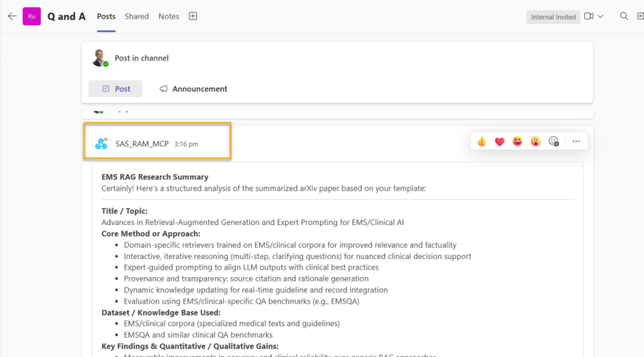
Task: React with laughing face emoji
Action: point(518,142)
